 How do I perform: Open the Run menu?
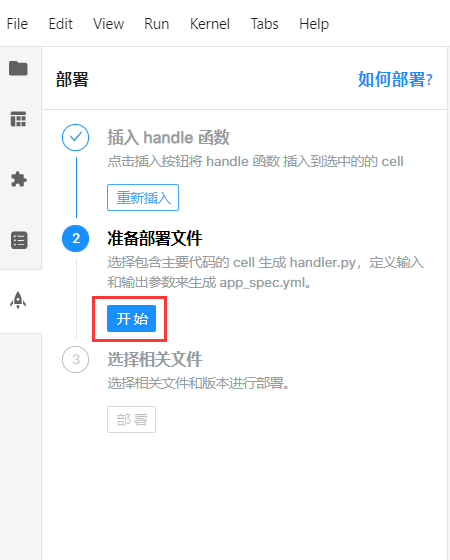(x=156, y=24)
